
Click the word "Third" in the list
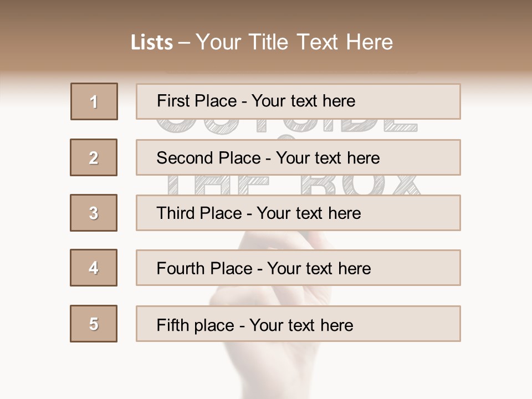[x=176, y=213]
